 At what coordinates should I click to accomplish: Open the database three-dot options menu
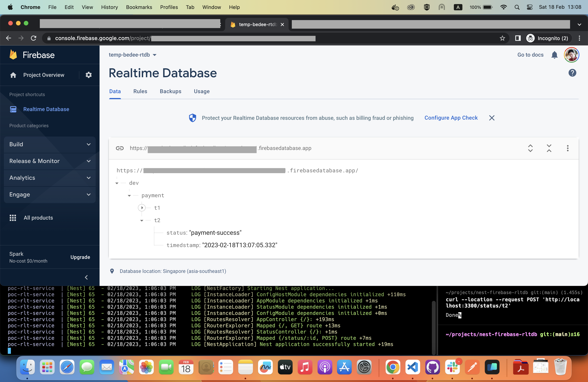tap(568, 148)
